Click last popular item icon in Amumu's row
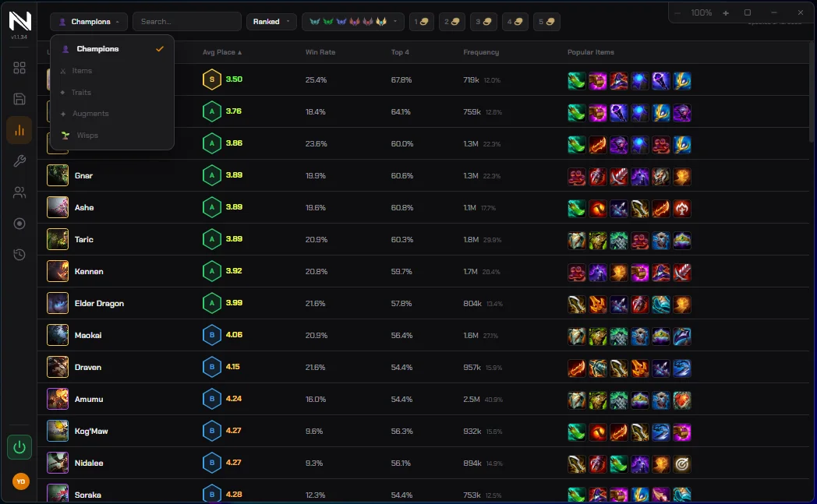The height and width of the screenshot is (504, 817). [681, 400]
